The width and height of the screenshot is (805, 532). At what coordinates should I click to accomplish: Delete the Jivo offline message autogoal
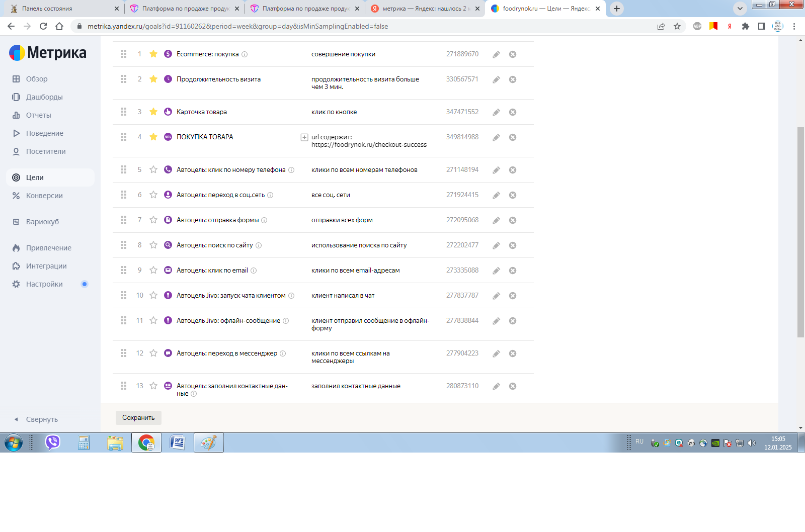(x=513, y=321)
